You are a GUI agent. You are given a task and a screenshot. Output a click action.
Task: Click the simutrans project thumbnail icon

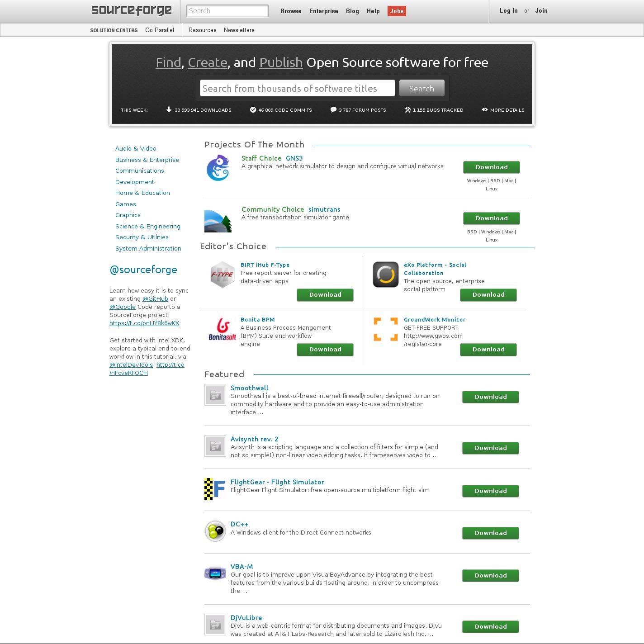218,221
